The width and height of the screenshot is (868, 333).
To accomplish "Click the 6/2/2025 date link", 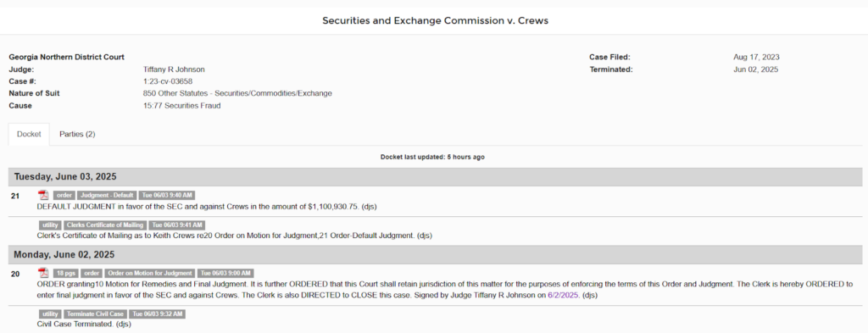I will [563, 296].
